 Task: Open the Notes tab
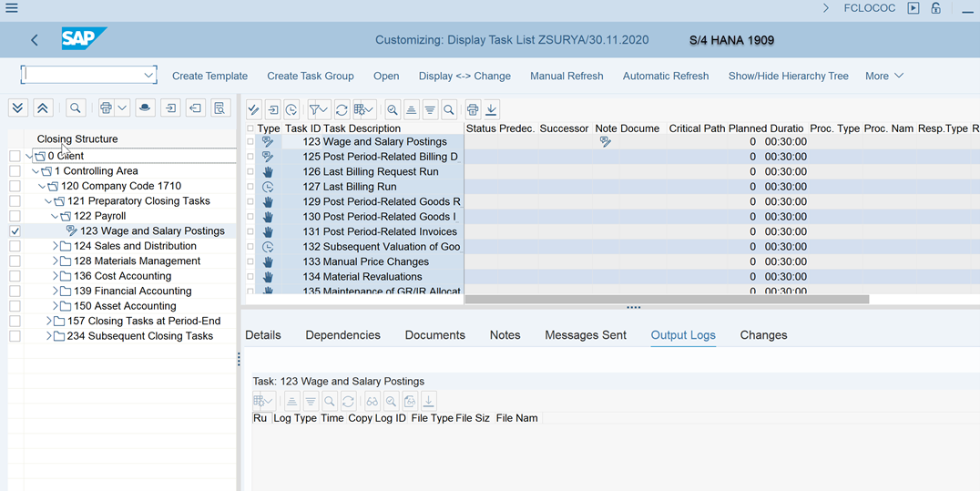point(505,335)
